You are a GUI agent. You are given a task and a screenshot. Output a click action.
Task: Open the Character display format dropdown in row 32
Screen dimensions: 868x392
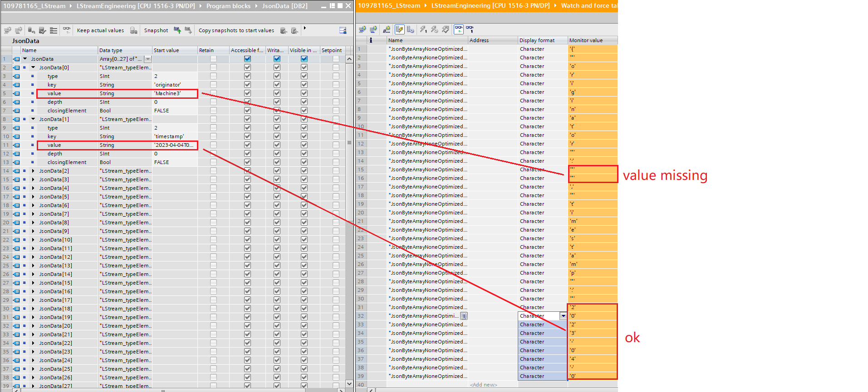click(563, 316)
